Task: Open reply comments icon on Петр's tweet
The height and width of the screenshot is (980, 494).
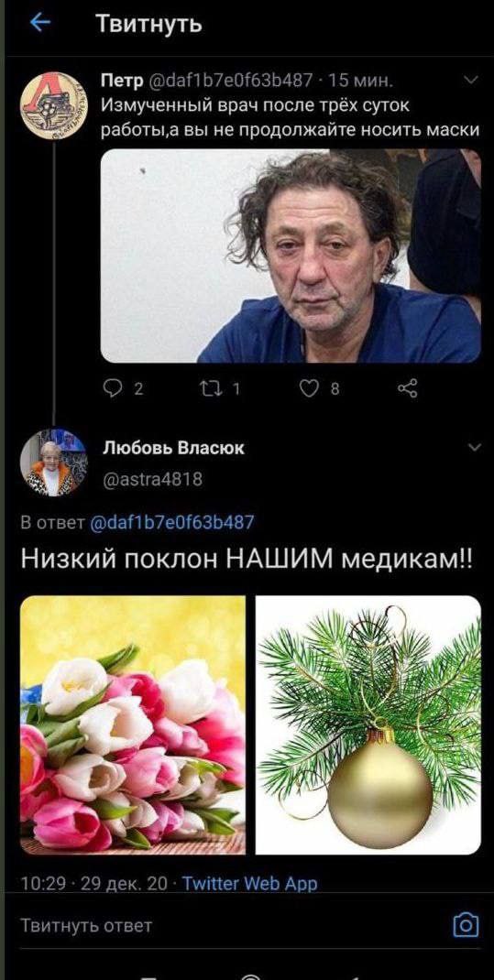Action: (112, 388)
